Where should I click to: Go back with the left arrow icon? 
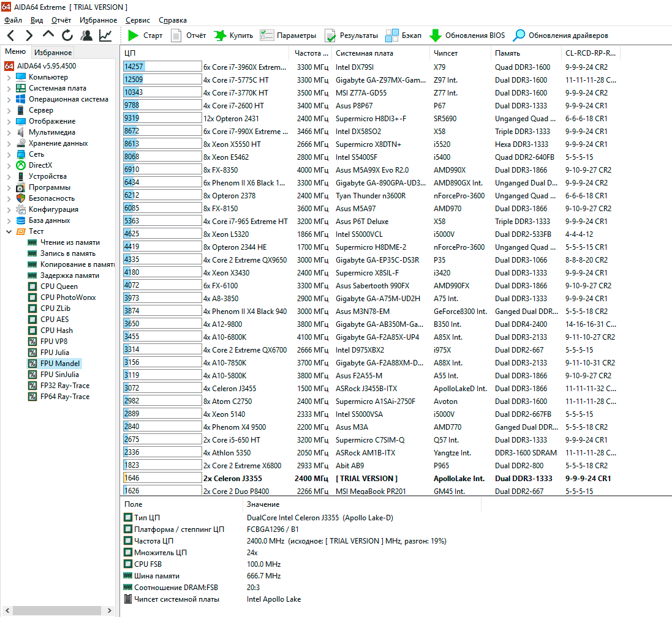11,36
